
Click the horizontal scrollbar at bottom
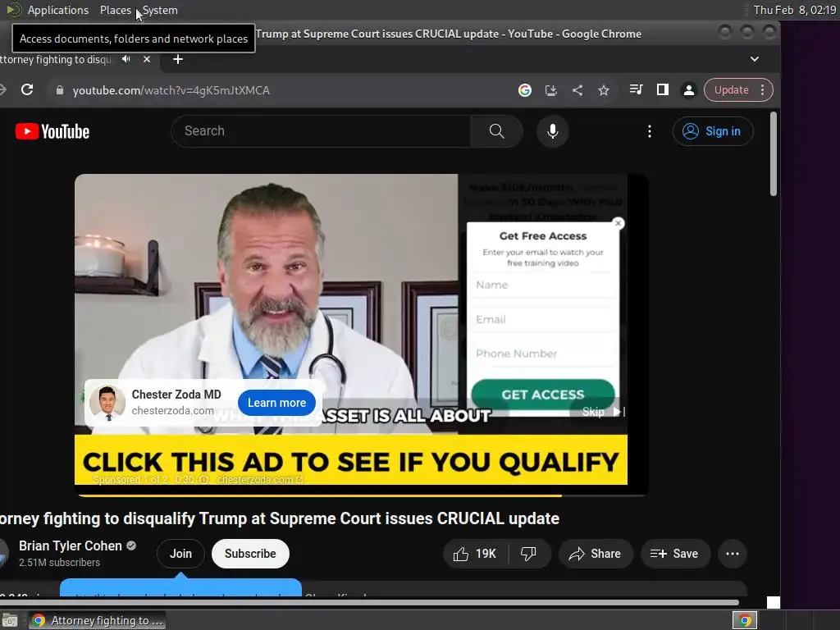(x=370, y=603)
